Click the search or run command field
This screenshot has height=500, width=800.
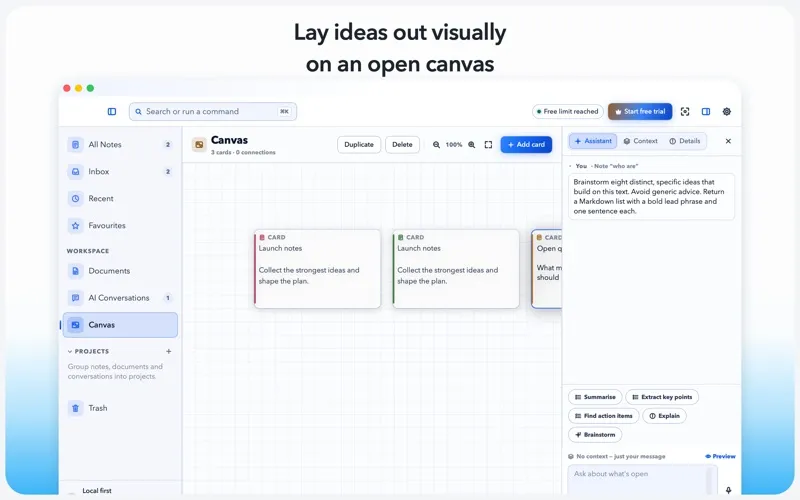(213, 112)
